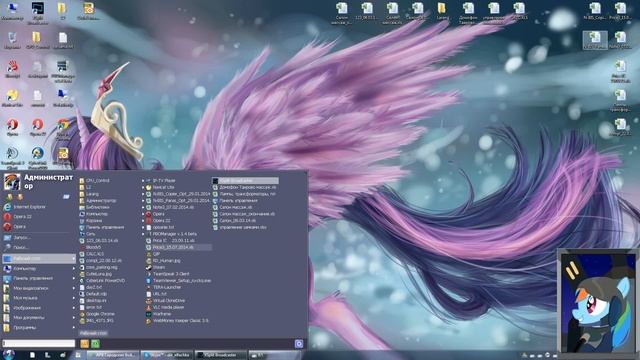640x360 pixels.
Task: Click the orange icon beside the search box
Action: (x=84, y=344)
